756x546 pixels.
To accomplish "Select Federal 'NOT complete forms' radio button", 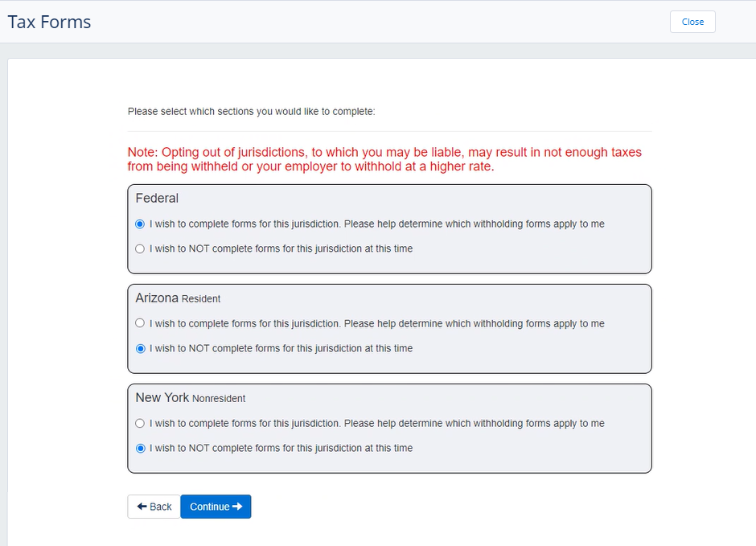I will click(x=140, y=249).
